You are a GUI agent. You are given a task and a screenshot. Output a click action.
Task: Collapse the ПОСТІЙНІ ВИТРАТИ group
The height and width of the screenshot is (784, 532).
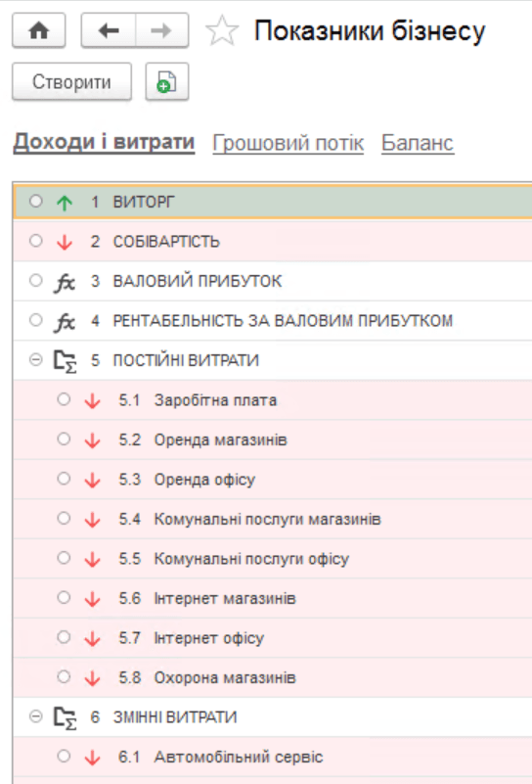point(35,359)
